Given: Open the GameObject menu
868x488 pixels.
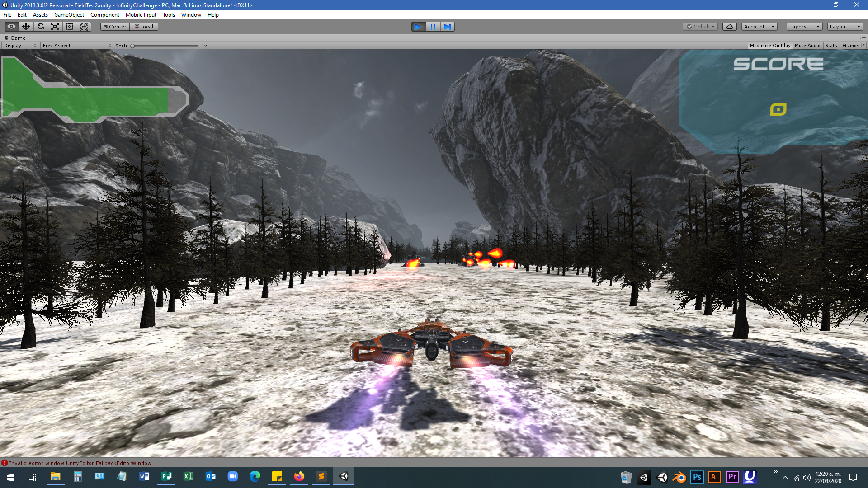Looking at the screenshot, I should pos(69,15).
